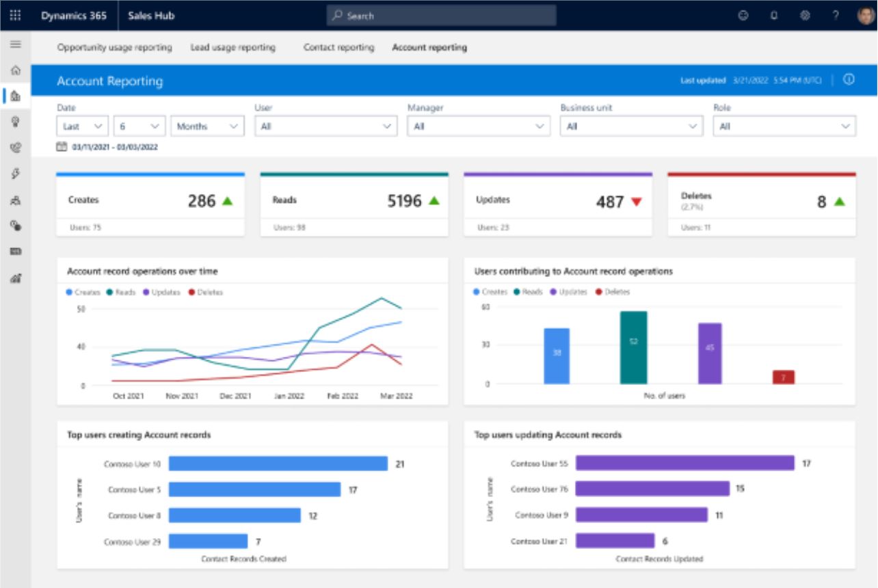This screenshot has width=878, height=588.
Task: Click the Reads summary card
Action: (354, 204)
